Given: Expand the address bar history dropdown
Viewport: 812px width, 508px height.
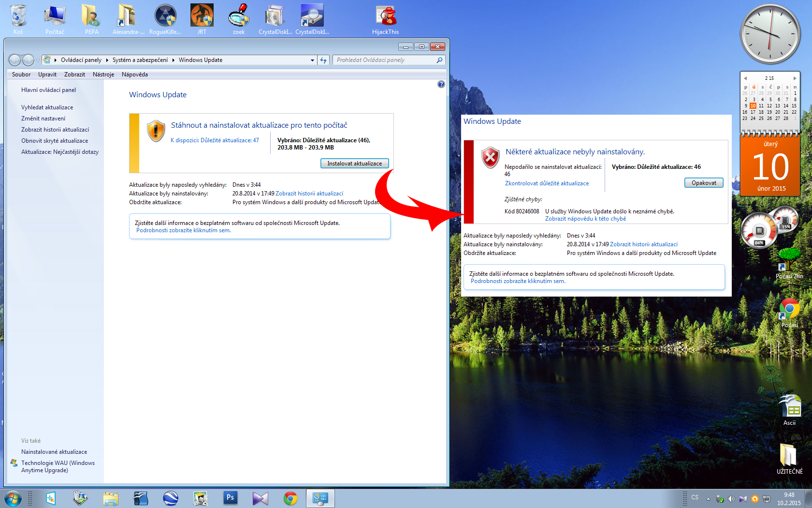Looking at the screenshot, I should tap(312, 60).
